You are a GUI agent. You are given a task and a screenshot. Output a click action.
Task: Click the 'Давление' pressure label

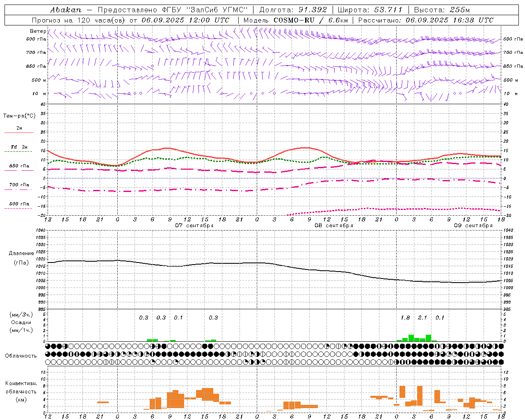[21, 253]
